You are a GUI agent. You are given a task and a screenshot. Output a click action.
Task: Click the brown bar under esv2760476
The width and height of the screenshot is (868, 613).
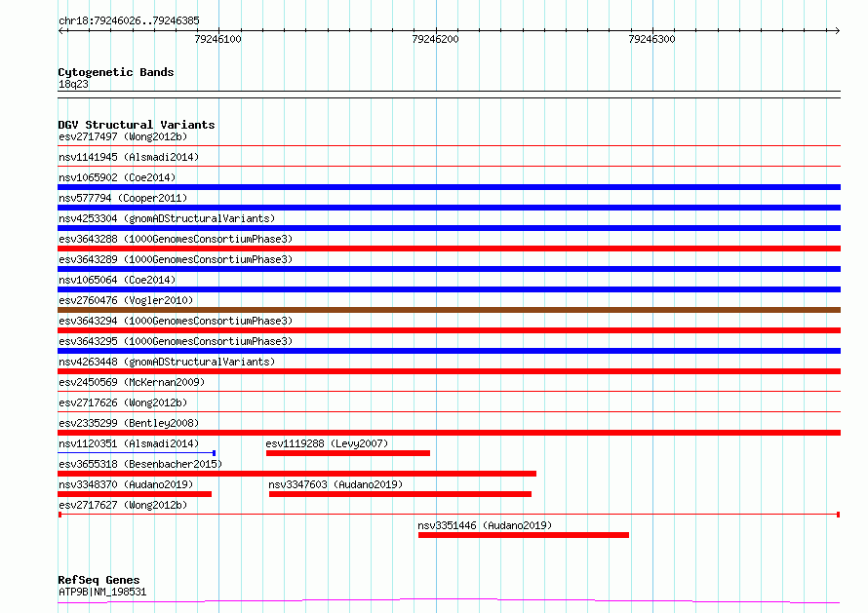click(449, 310)
